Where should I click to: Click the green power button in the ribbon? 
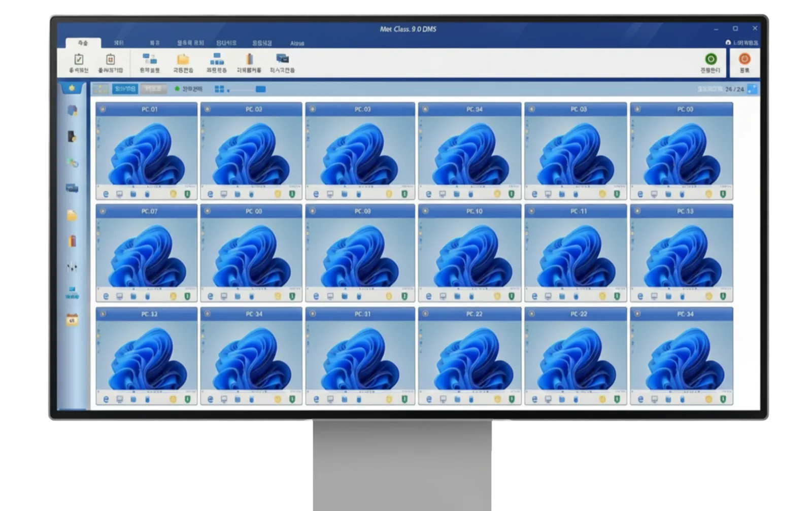click(x=711, y=59)
